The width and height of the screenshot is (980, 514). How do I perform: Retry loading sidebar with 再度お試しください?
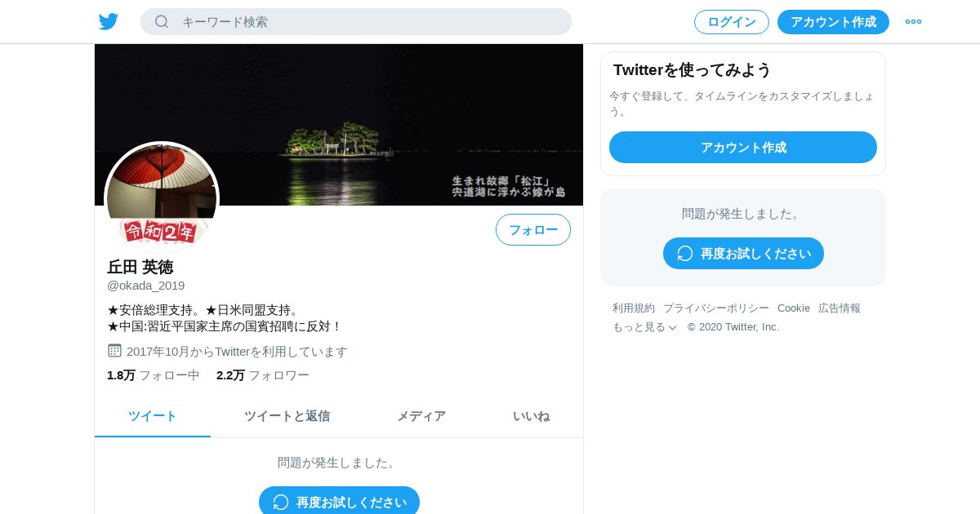[x=743, y=254]
